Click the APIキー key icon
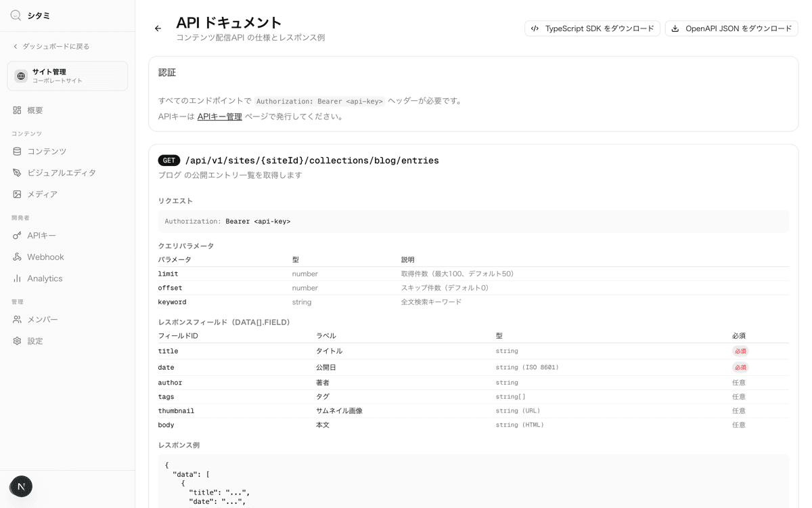This screenshot has height=508, width=812. pyautogui.click(x=17, y=236)
